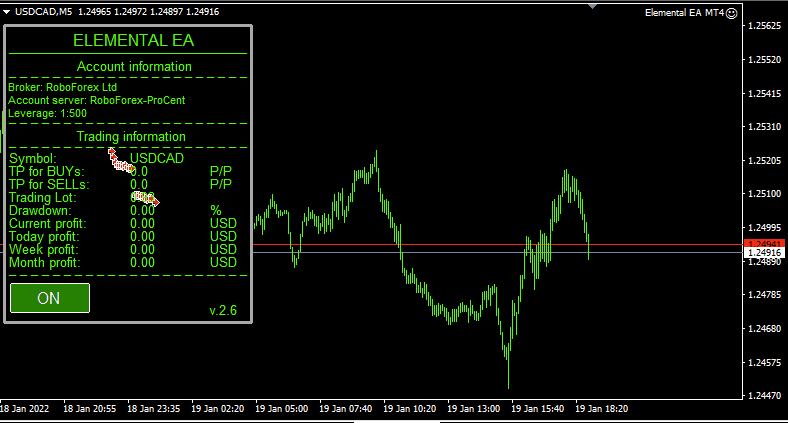The image size is (788, 423).
Task: Click the version text 'v.2.6'
Action: (223, 310)
